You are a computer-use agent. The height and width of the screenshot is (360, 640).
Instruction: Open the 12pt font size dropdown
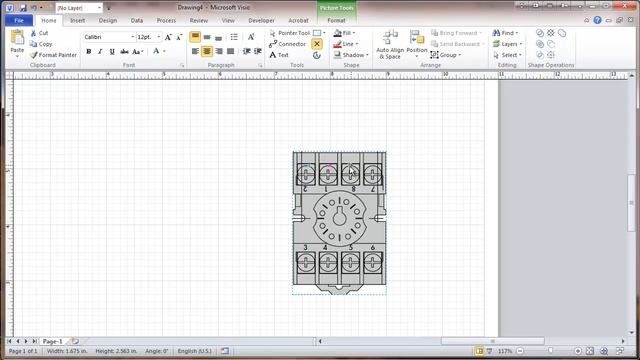(x=159, y=37)
